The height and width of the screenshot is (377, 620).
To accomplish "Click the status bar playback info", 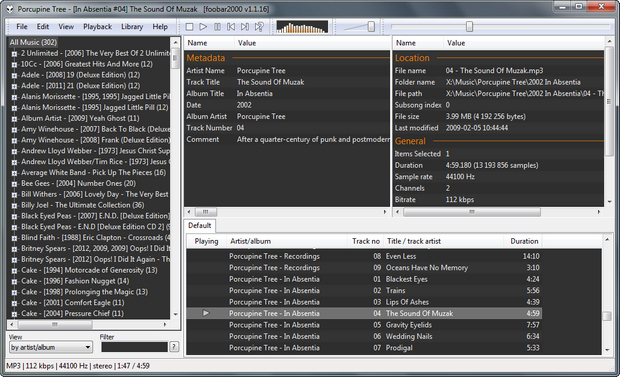I will [78, 366].
